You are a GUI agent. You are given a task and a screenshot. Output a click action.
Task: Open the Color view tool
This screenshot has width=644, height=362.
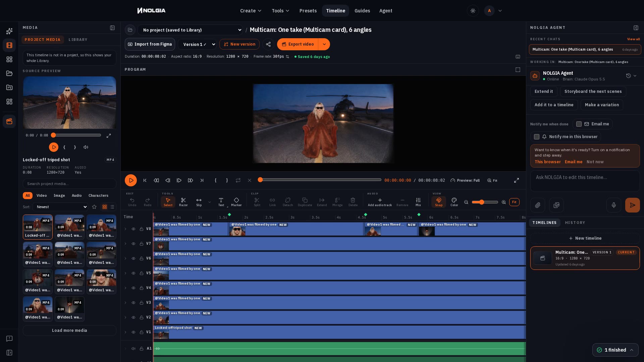[454, 202]
